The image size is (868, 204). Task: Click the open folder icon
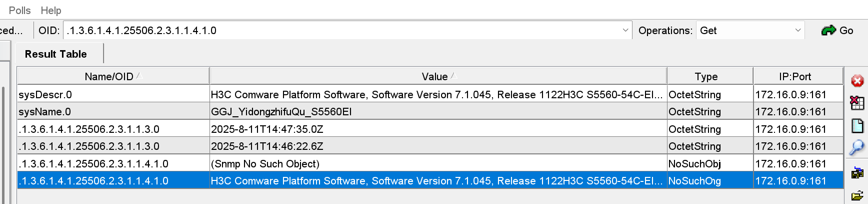point(857,196)
